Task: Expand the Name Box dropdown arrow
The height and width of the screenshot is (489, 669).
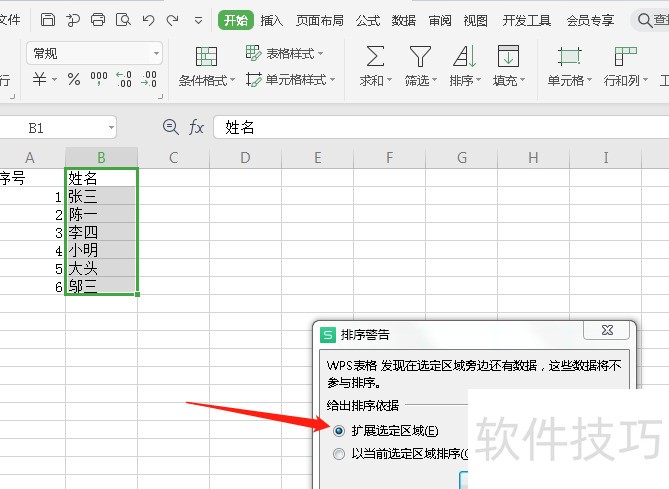Action: 111,128
